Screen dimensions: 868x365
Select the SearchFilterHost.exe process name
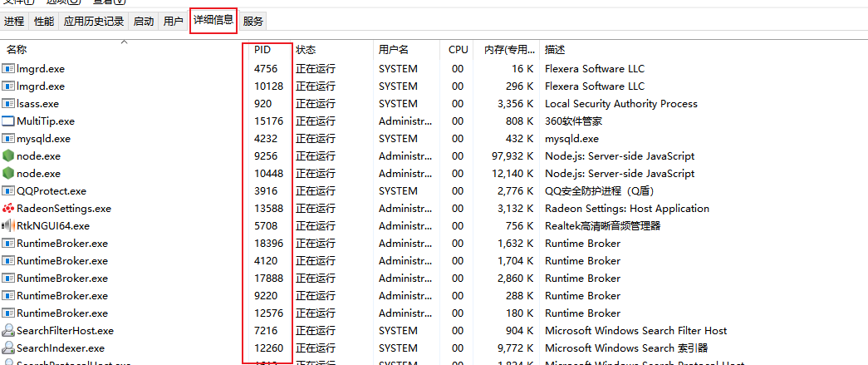(x=65, y=331)
